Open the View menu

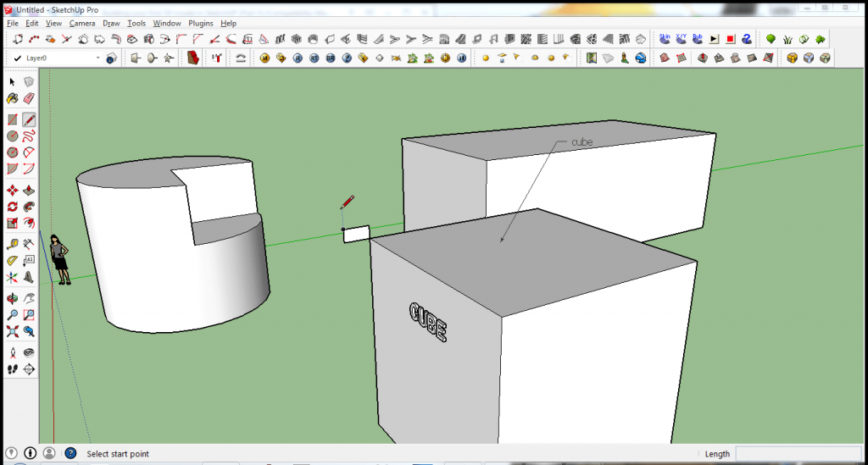pos(53,23)
